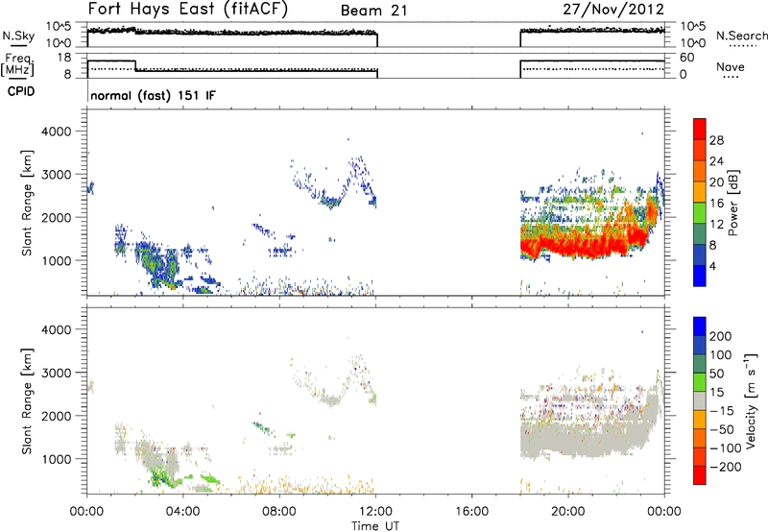Click the -15 label on Velocity colorbar
The width and height of the screenshot is (768, 532).
[x=722, y=411]
